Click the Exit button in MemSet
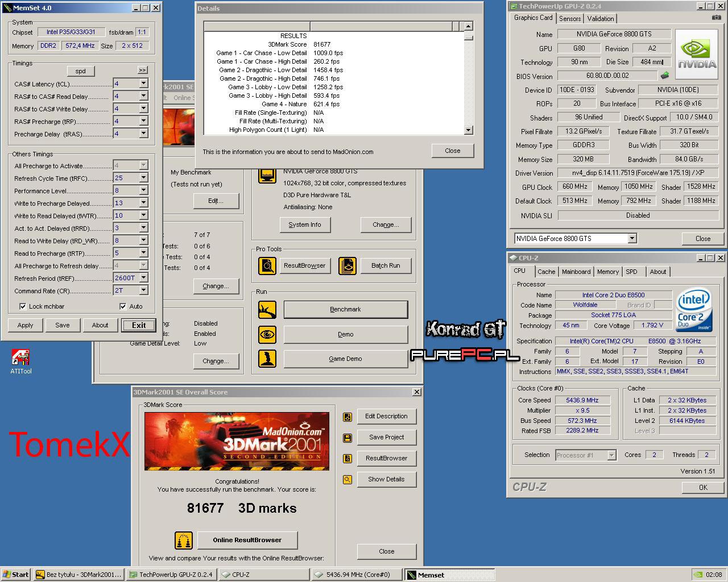This screenshot has height=582, width=728. (139, 325)
